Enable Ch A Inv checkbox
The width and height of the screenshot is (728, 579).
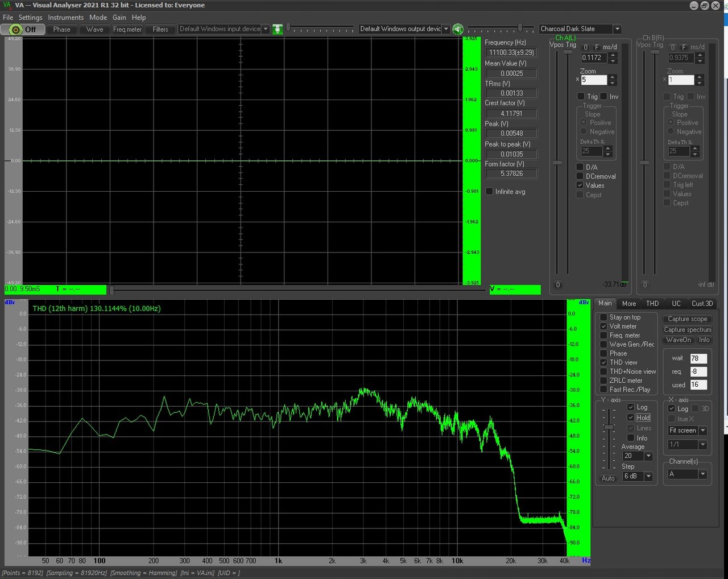pos(603,97)
